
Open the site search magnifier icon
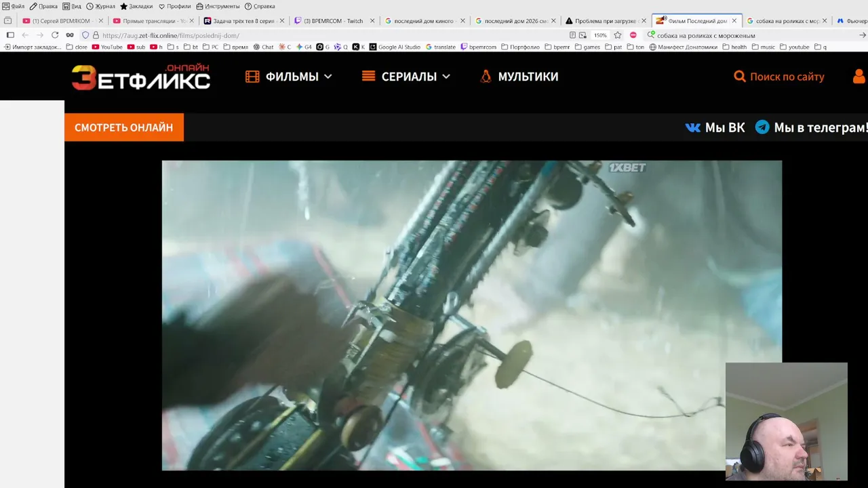(x=740, y=77)
